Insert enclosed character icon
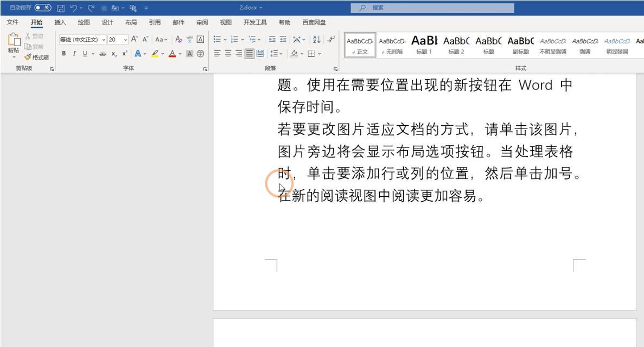644x347 pixels. pyautogui.click(x=200, y=53)
